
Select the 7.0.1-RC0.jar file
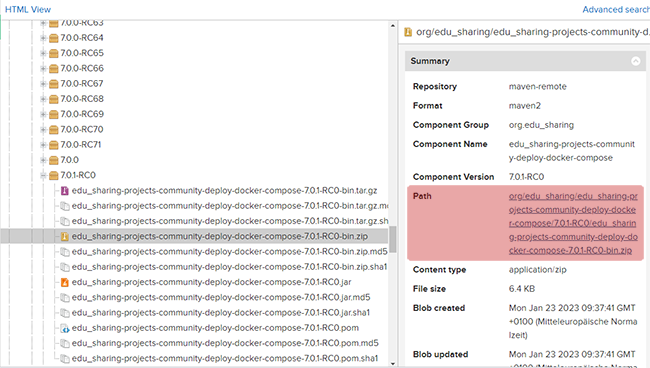(x=211, y=282)
